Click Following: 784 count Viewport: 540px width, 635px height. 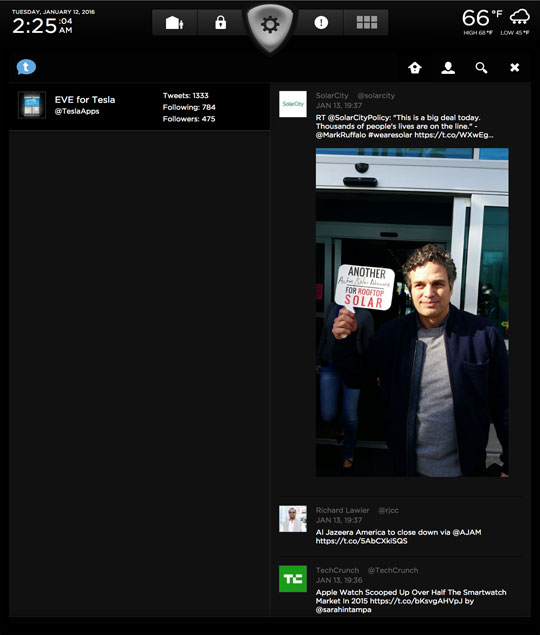click(x=189, y=107)
